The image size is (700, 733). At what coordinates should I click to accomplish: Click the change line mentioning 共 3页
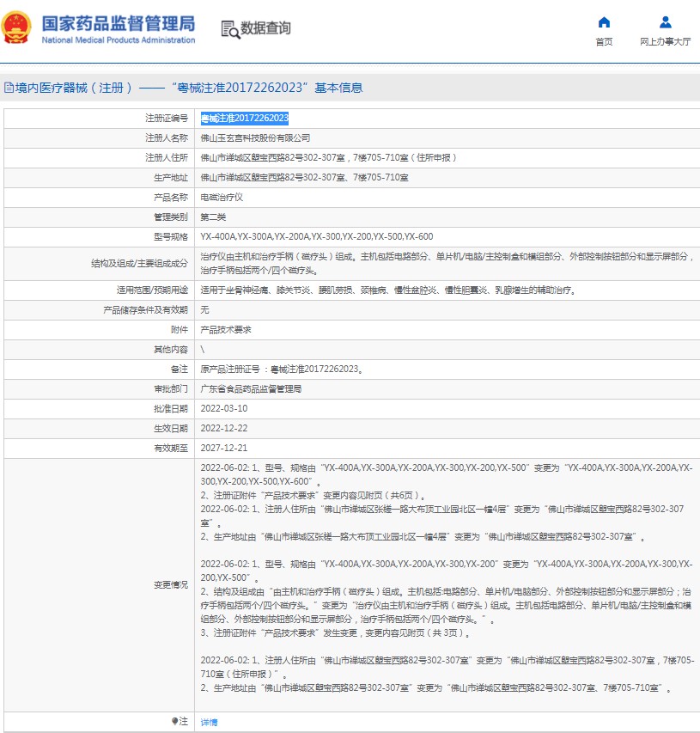(x=335, y=633)
